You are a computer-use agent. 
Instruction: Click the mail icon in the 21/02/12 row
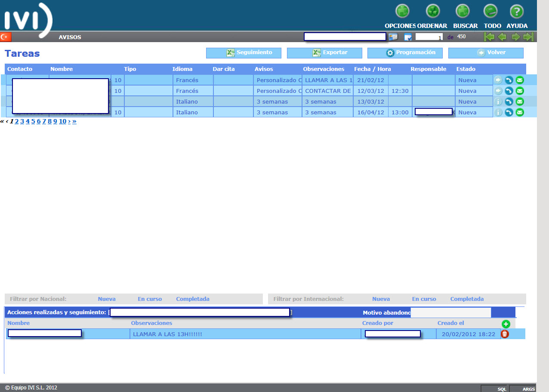pyautogui.click(x=520, y=80)
